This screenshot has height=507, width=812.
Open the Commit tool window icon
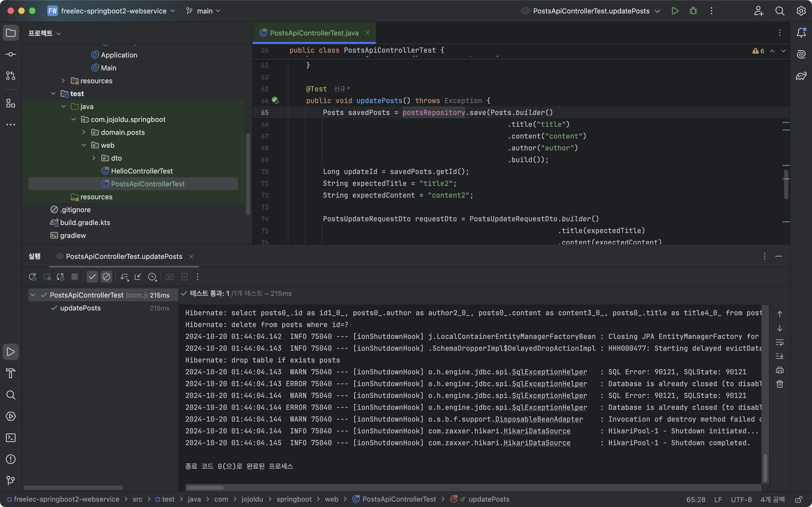pos(11,54)
